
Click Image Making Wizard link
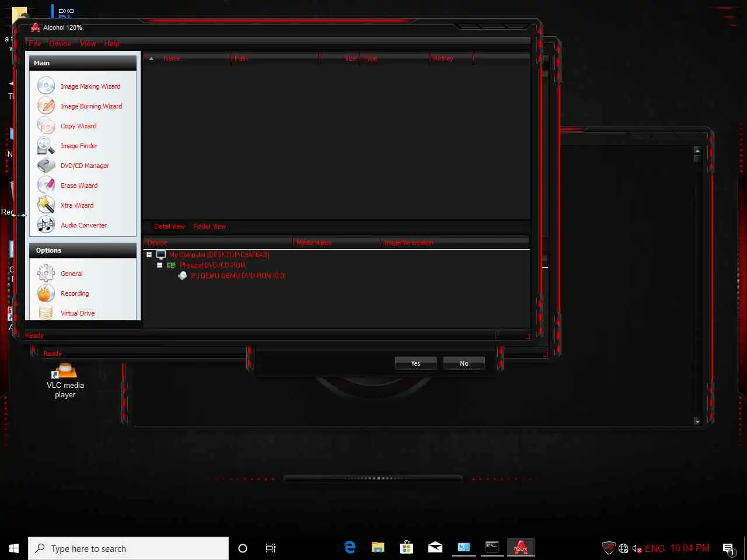tap(90, 86)
